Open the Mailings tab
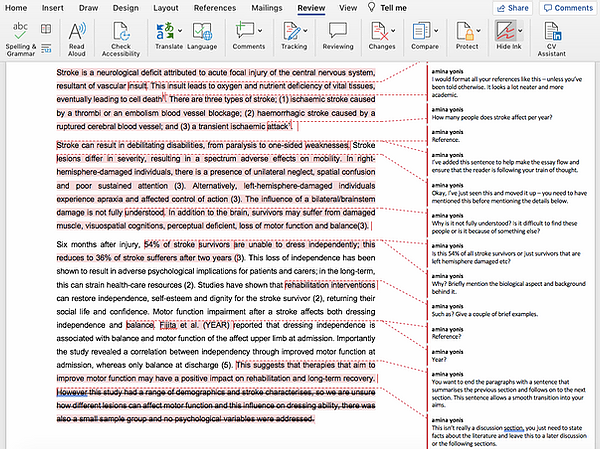Image resolution: width=600 pixels, height=449 pixels. tap(267, 8)
